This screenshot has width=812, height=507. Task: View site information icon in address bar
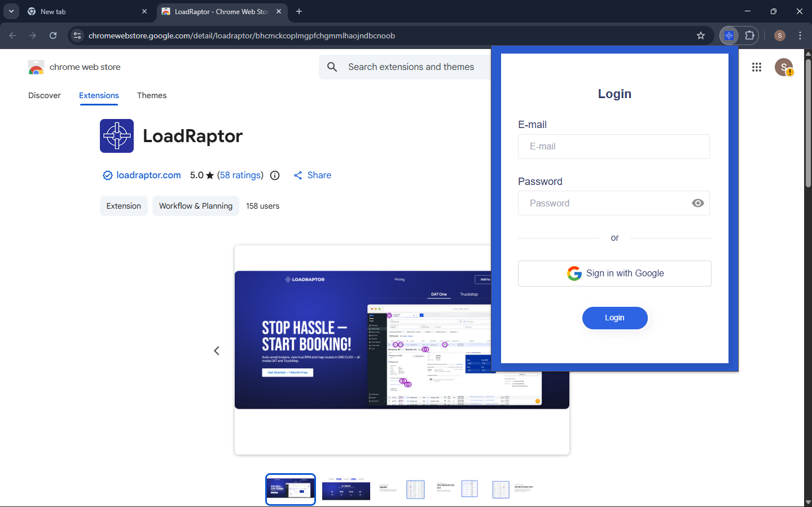coord(77,36)
